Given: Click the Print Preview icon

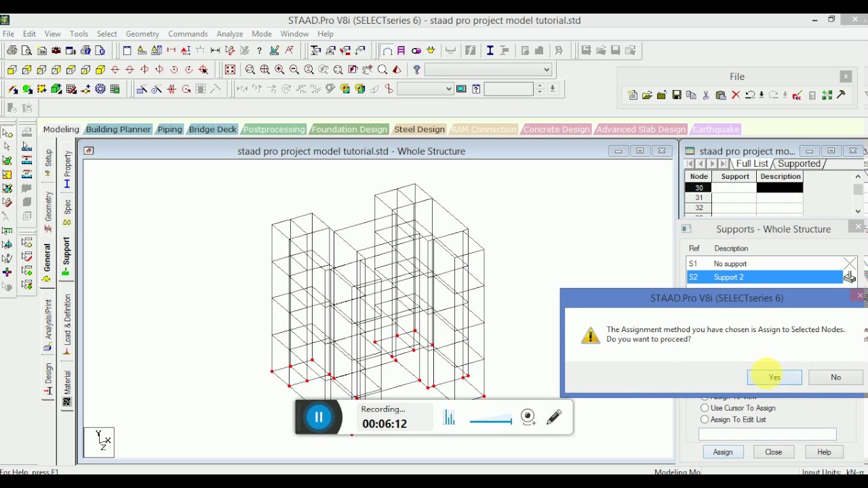Looking at the screenshot, I should [26, 51].
